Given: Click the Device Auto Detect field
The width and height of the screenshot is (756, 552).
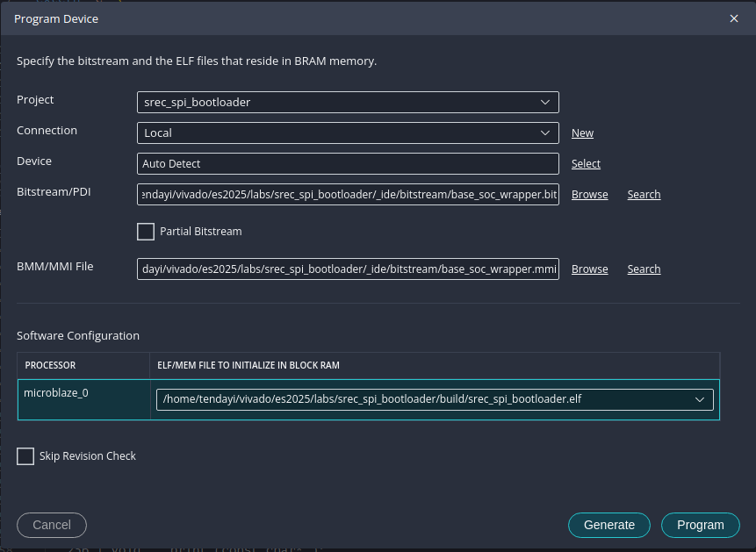Looking at the screenshot, I should (348, 163).
